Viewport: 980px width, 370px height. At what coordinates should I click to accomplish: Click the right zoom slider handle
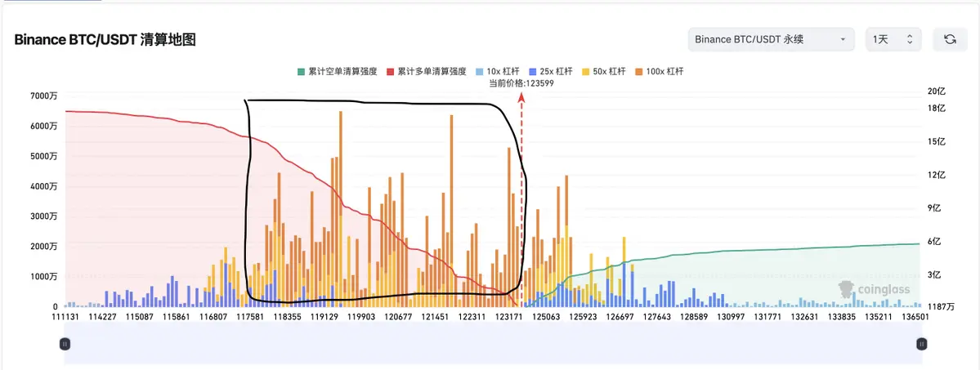click(x=922, y=343)
